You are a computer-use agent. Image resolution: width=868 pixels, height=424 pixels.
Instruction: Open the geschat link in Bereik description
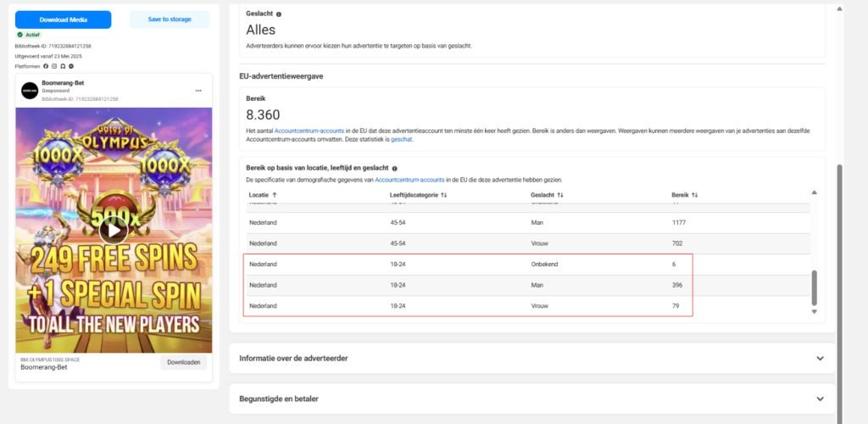[x=401, y=139]
